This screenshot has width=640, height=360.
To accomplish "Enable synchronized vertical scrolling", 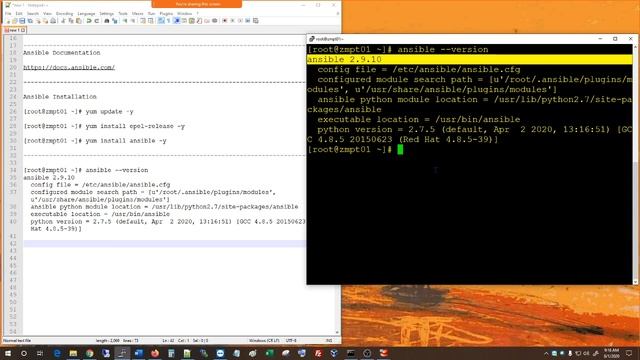I will coord(142,21).
